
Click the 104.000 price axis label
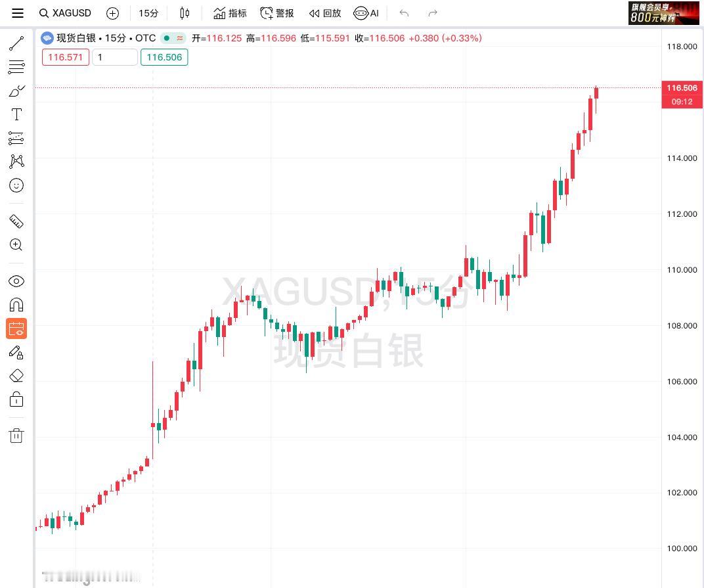[x=682, y=438]
